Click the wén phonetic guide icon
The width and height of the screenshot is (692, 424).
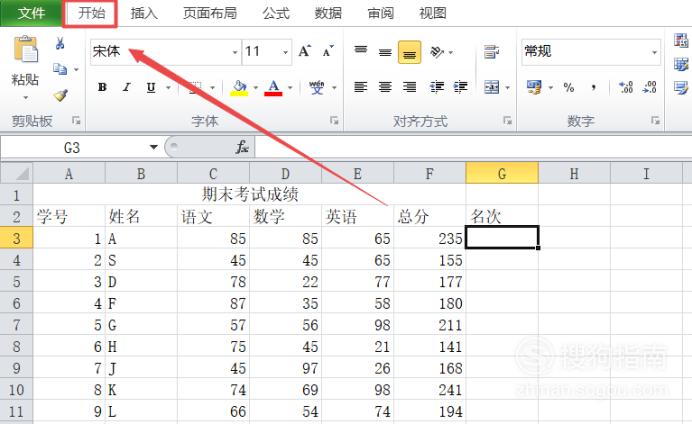pos(316,87)
